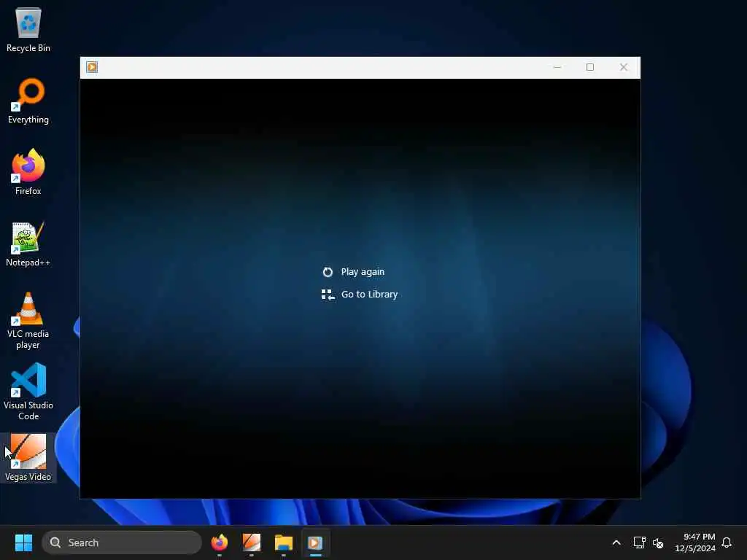
Task: Open File Explorer from the taskbar
Action: (284, 542)
